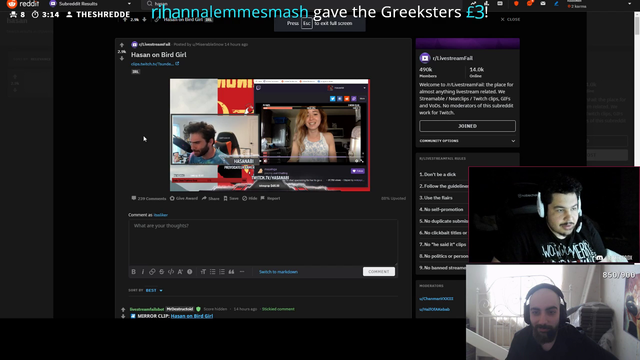Image resolution: width=640 pixels, height=360 pixels.
Task: Open the clips.twitch.tv post link
Action: (155, 64)
